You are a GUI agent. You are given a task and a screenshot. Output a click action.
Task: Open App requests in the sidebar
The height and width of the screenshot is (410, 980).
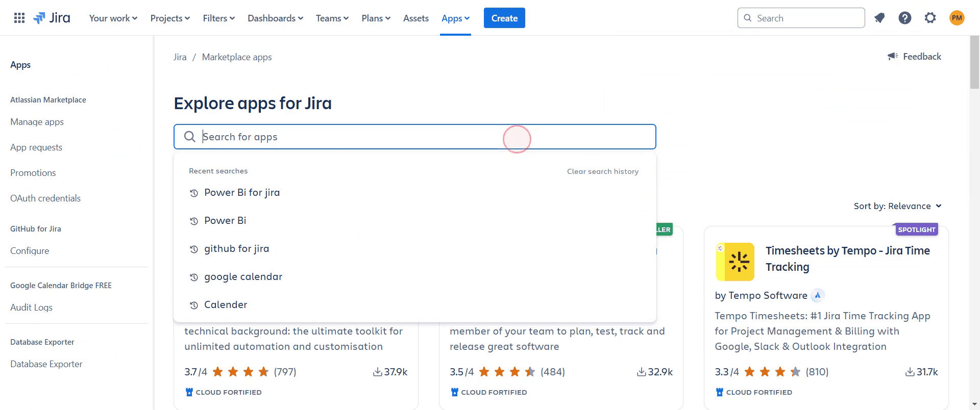pyautogui.click(x=36, y=147)
